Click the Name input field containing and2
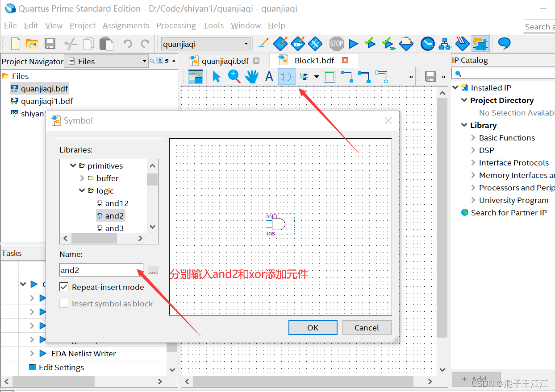555x392 pixels. coord(101,270)
